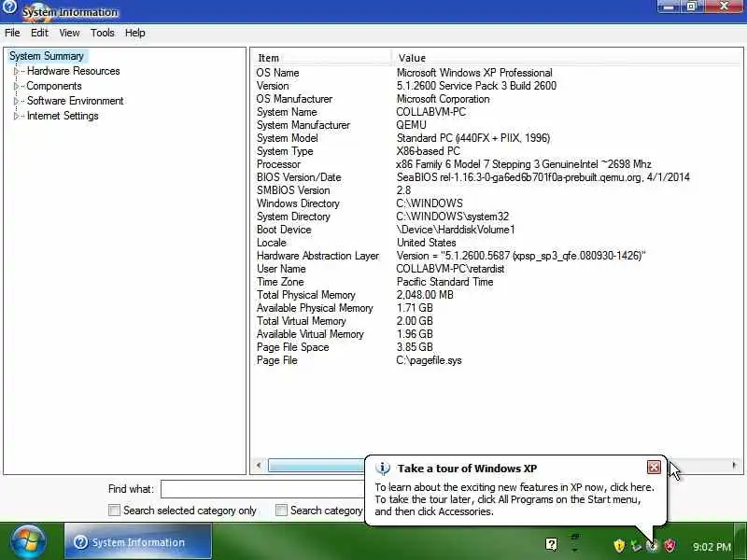This screenshot has height=560, width=747.
Task: Select the BIOS Version/Date row
Action: pyautogui.click(x=497, y=177)
